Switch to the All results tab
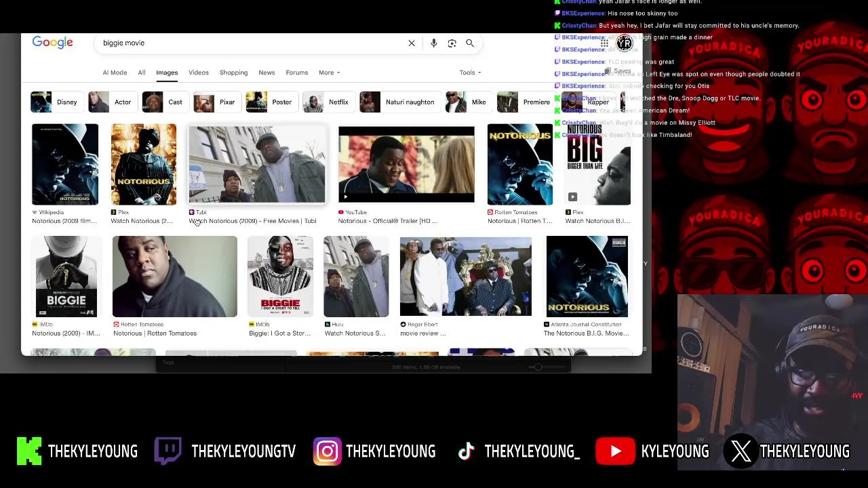Image resolution: width=868 pixels, height=488 pixels. 142,73
